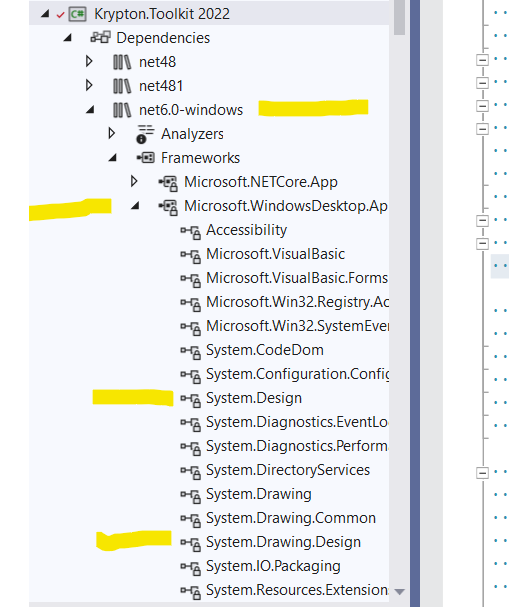509x607 pixels.
Task: Select Microsoft.WindowsDesktop.App text
Action: pos(286,206)
